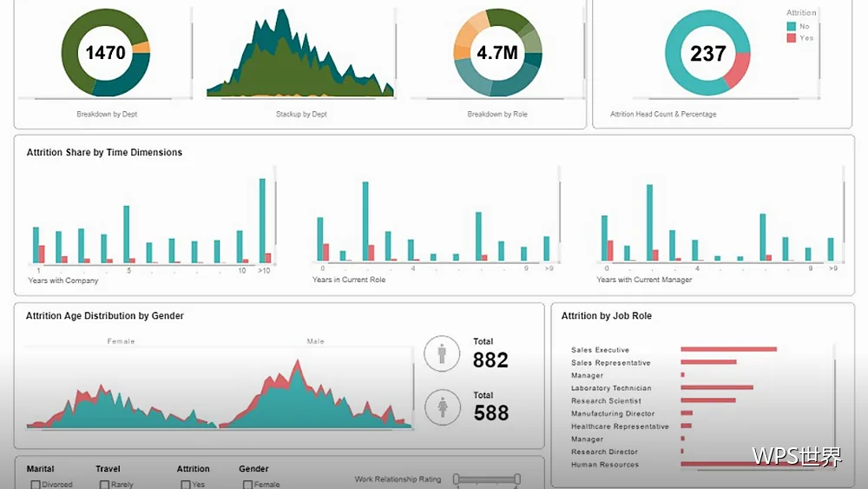The image size is (868, 489).
Task: Select the Human Resources row label
Action: [605, 465]
